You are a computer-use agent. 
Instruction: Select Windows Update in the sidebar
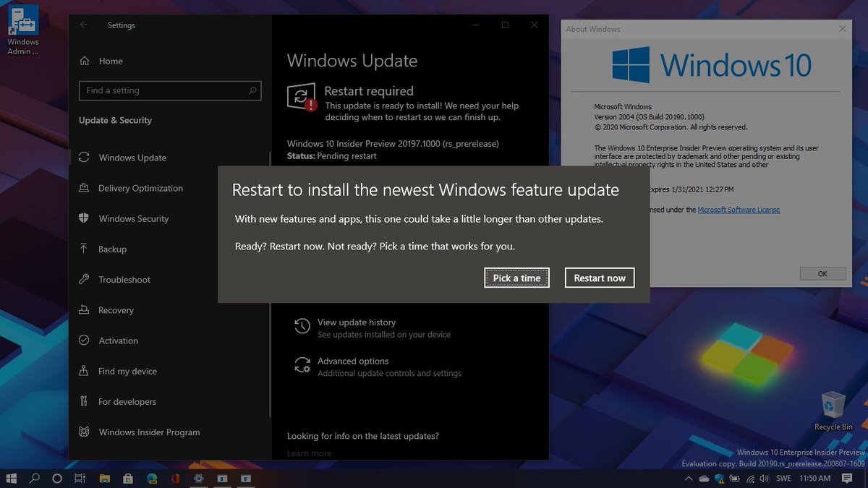pos(170,158)
